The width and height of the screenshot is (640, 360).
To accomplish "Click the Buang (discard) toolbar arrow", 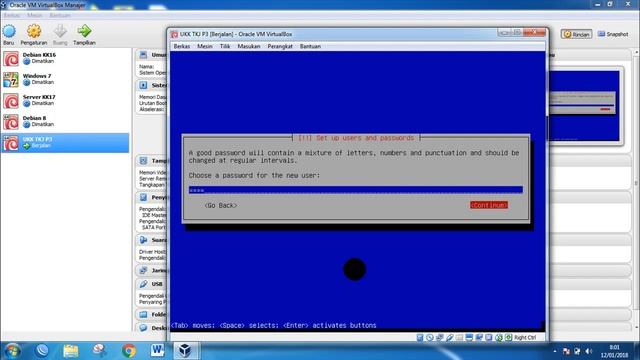I will tap(60, 31).
